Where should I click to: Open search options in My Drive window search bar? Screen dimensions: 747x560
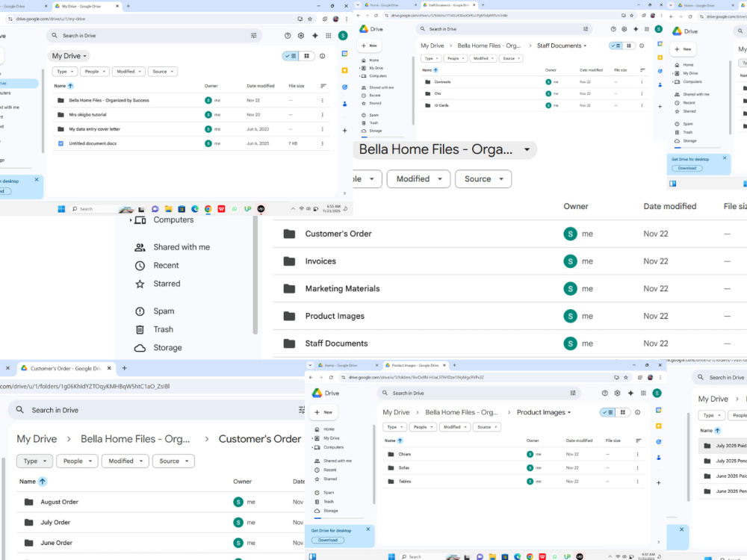[x=253, y=35]
